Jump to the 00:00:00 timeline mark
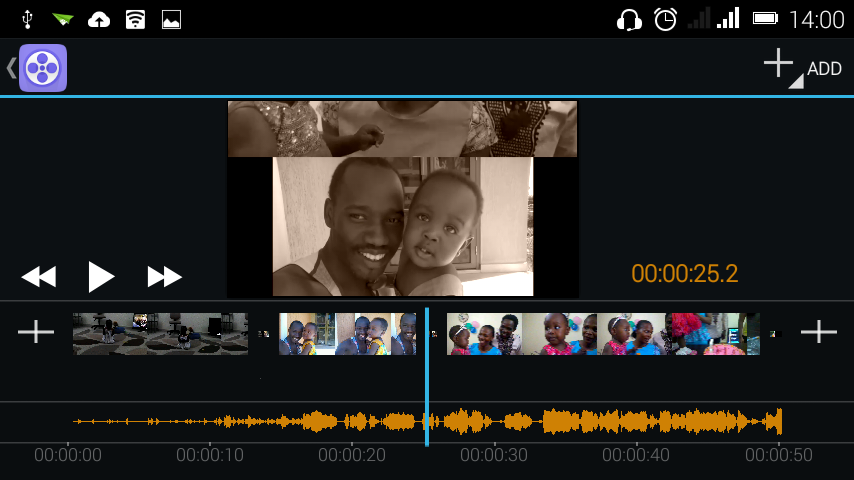Screen dimensions: 854x480 click(68, 455)
